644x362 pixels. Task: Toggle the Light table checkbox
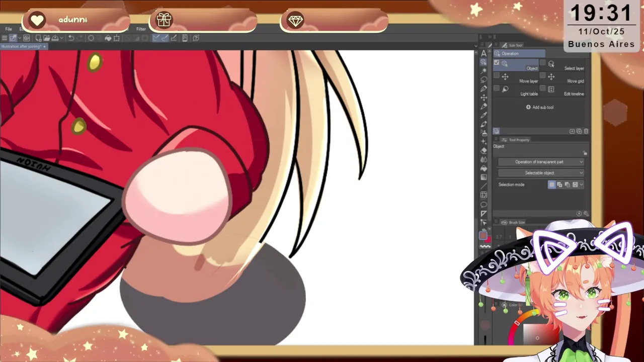point(497,88)
